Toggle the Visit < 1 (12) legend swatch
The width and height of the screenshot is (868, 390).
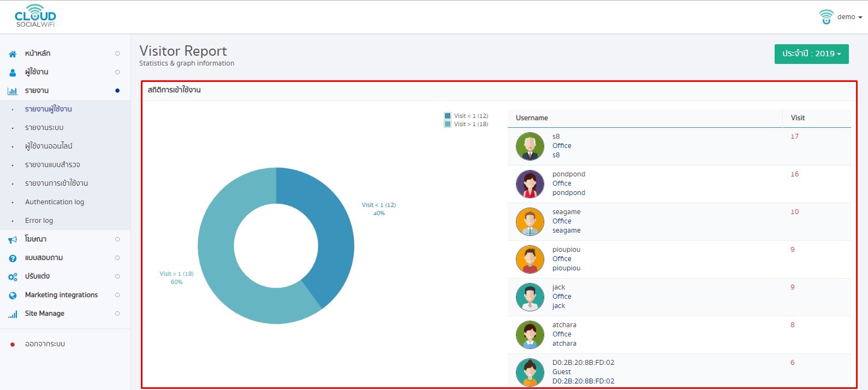tap(448, 116)
